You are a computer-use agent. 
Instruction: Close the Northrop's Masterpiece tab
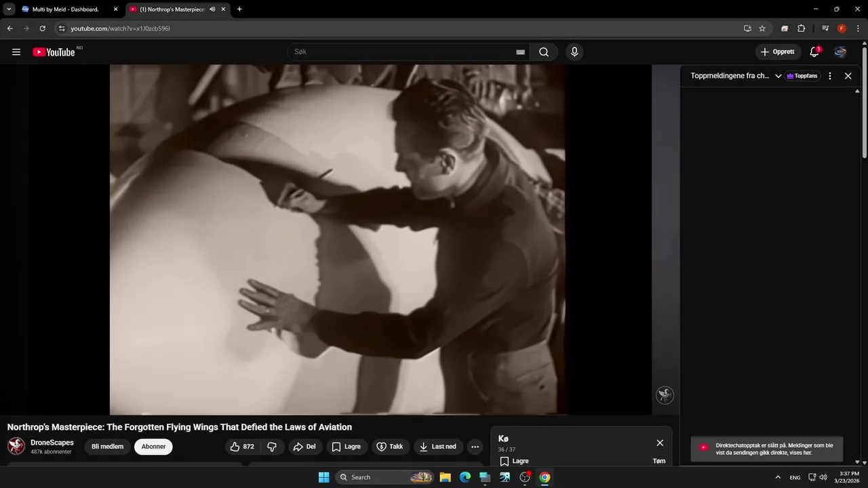click(x=223, y=9)
